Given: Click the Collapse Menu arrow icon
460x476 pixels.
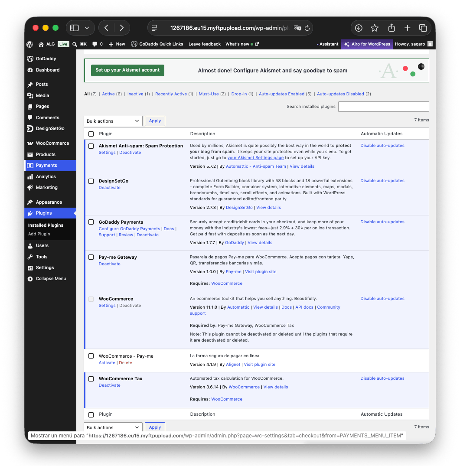Looking at the screenshot, I should [30, 279].
